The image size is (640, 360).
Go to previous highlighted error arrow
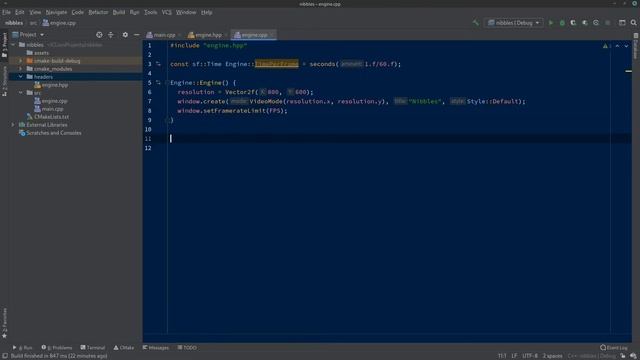617,46
